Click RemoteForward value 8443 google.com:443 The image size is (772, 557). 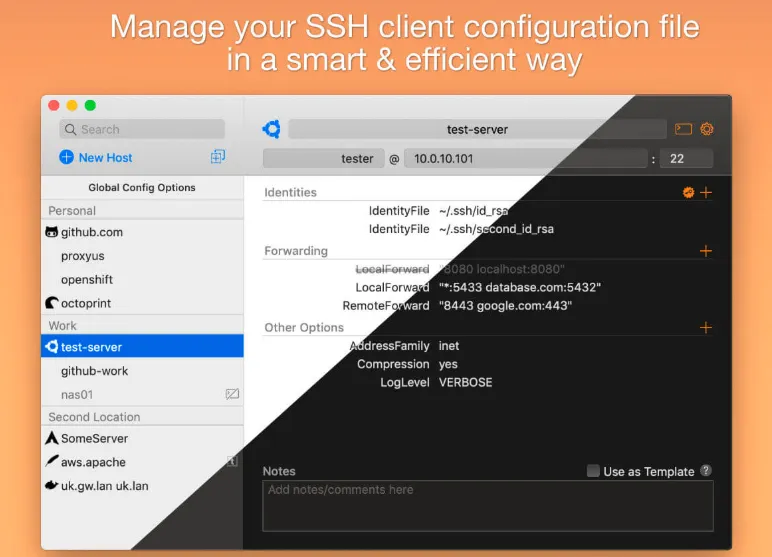(506, 305)
